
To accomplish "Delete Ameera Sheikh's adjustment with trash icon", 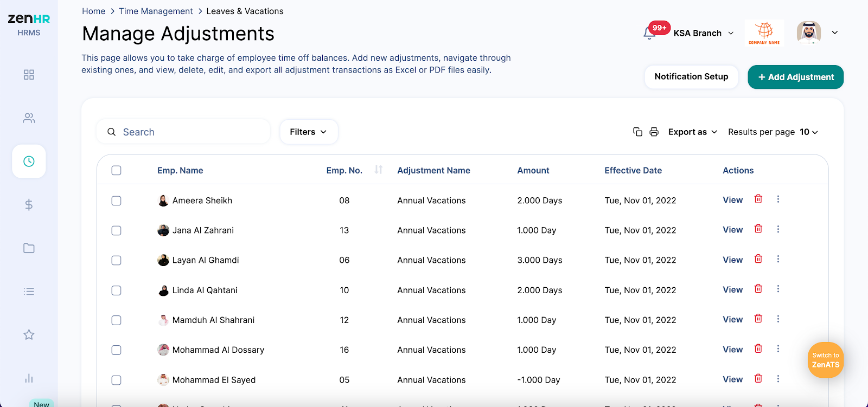I will pyautogui.click(x=758, y=199).
